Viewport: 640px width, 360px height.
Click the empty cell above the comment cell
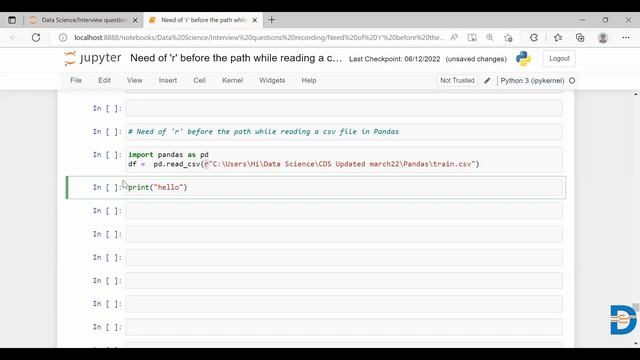tap(344, 109)
